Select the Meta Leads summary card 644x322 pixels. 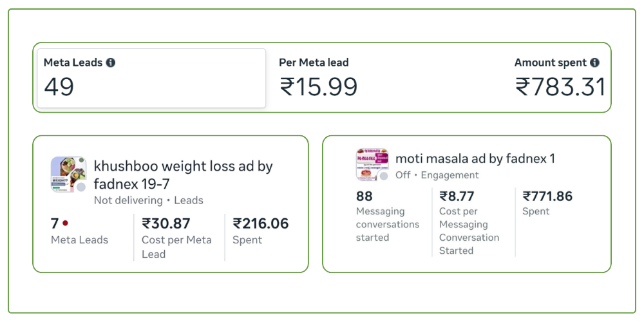click(151, 78)
